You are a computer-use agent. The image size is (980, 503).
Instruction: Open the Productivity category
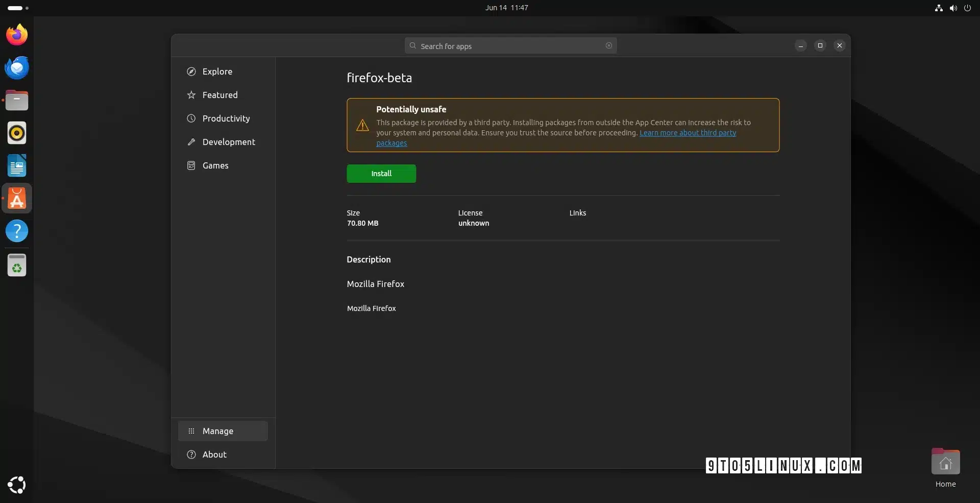[x=226, y=118]
